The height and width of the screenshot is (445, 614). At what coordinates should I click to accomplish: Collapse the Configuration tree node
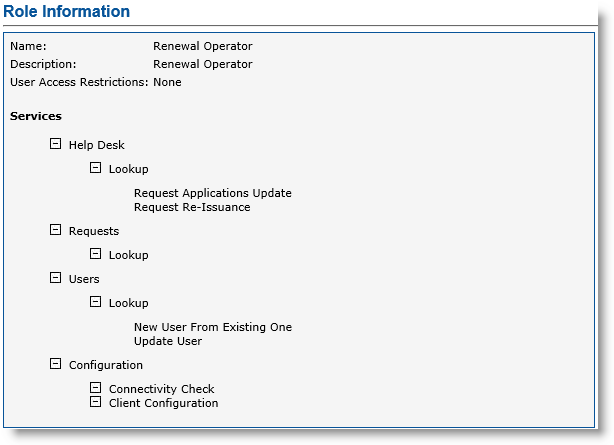coord(55,364)
